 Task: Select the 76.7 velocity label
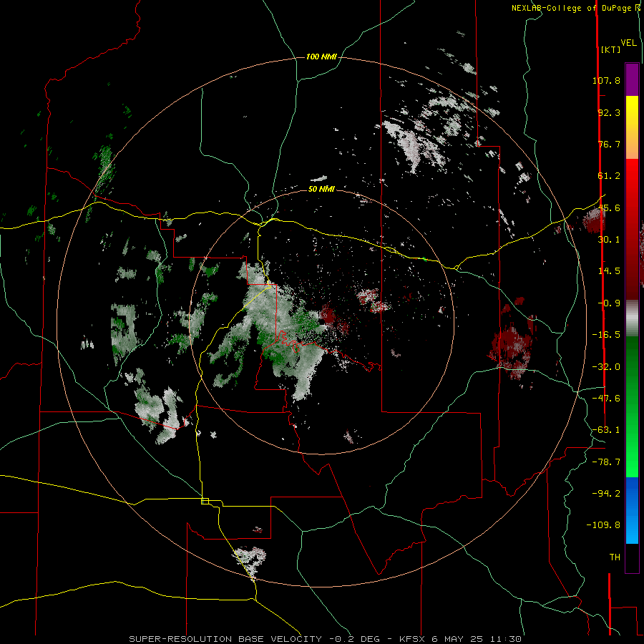coord(609,144)
